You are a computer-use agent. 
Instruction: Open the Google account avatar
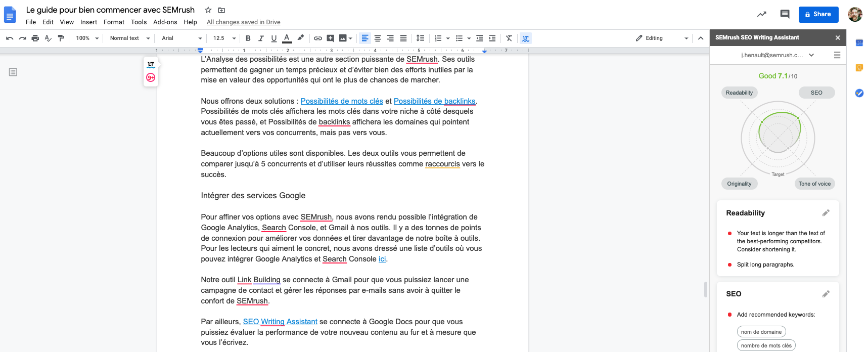(x=855, y=14)
